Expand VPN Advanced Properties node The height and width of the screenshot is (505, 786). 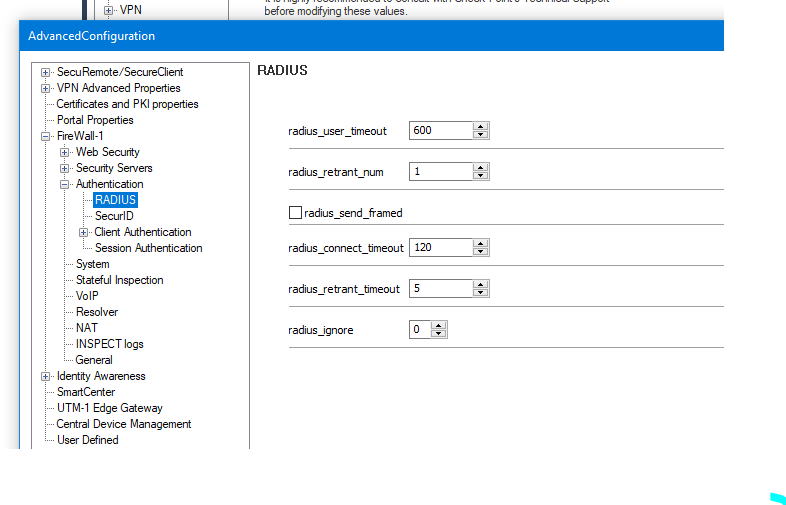coord(46,88)
